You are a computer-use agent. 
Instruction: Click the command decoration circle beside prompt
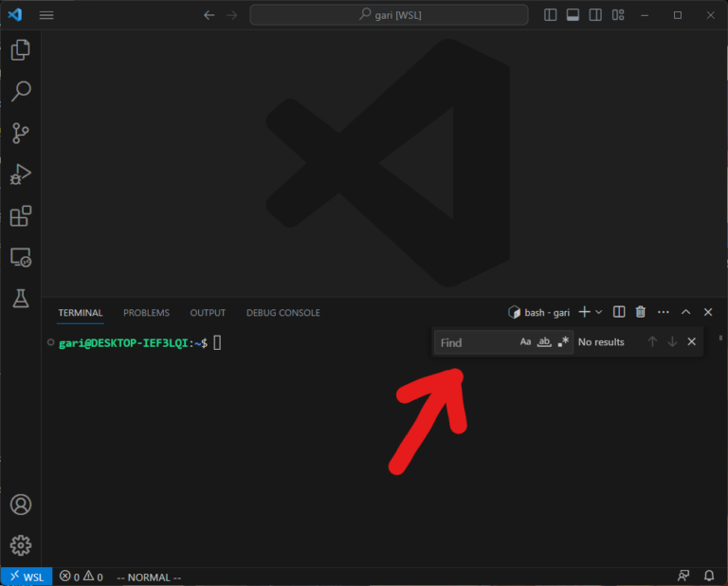(50, 342)
